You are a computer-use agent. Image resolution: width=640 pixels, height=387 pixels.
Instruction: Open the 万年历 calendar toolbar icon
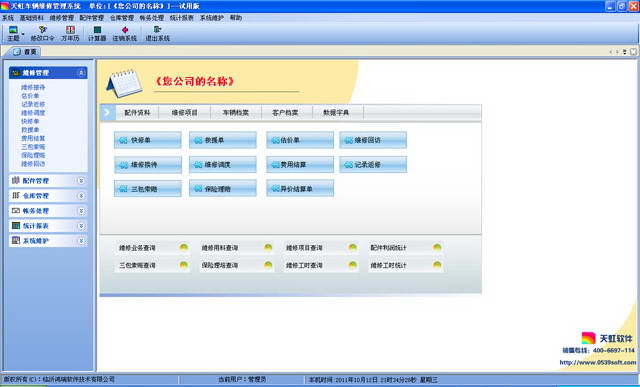(x=70, y=33)
